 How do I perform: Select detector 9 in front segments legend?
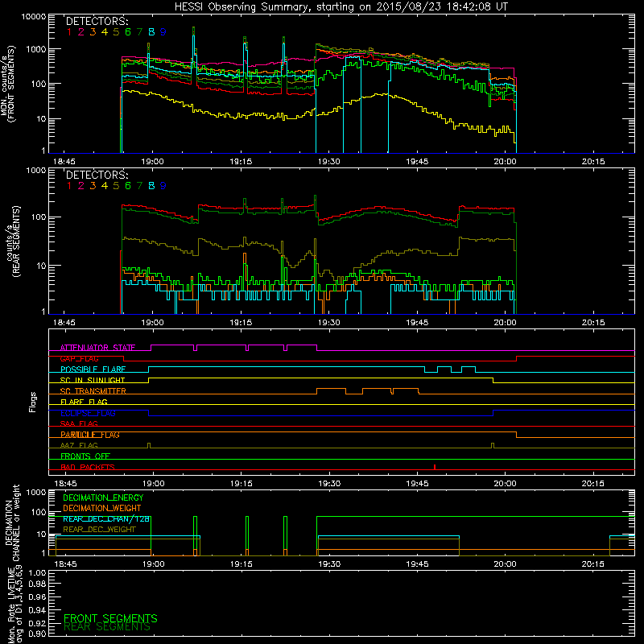point(163,31)
